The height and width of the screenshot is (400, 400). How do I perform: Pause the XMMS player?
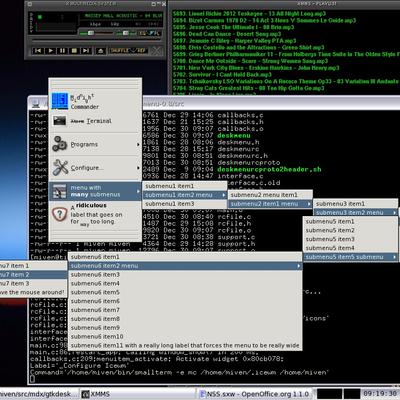coord(62,51)
